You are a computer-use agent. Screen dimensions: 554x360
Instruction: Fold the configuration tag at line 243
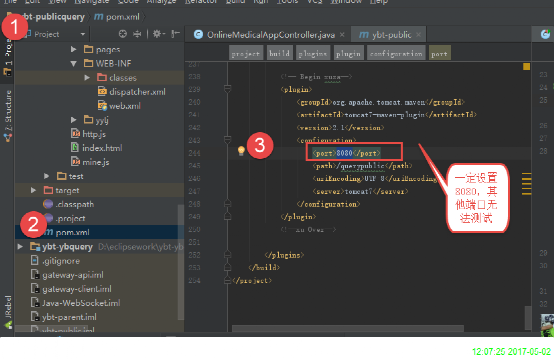click(228, 140)
